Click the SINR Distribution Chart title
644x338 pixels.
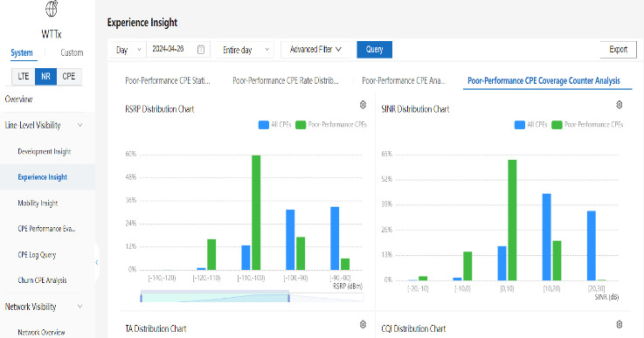415,109
